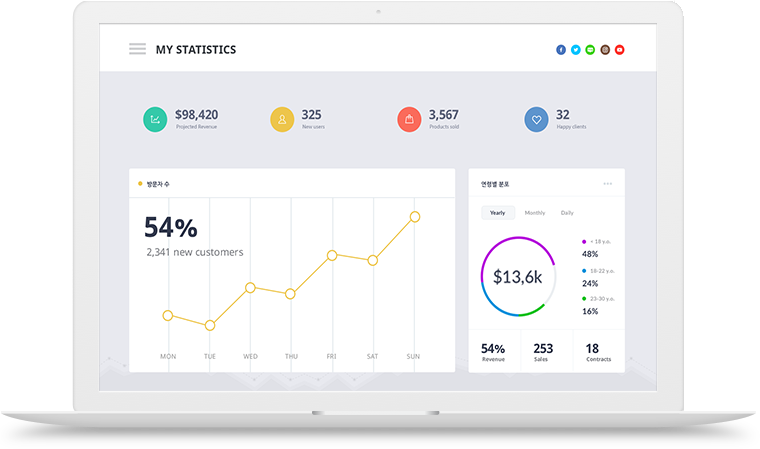Click the TUE data point on line chart
The width and height of the screenshot is (760, 449).
(210, 325)
